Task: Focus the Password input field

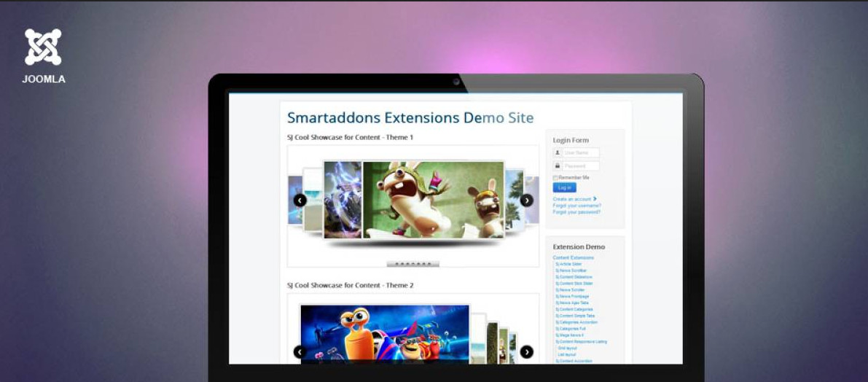Action: (581, 165)
